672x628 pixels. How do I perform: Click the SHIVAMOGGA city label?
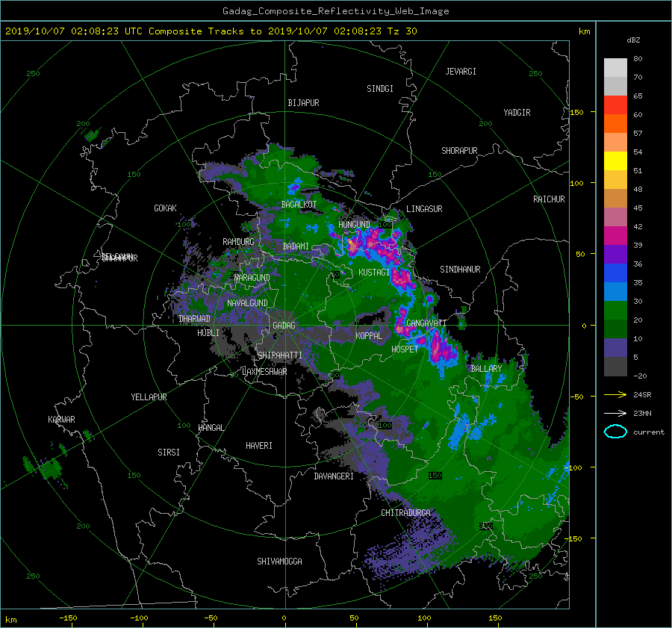pos(279,562)
